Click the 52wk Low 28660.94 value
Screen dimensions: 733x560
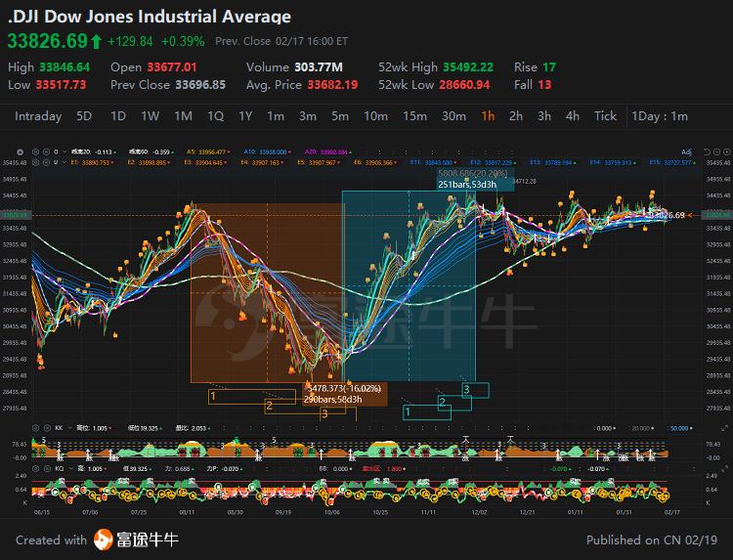pyautogui.click(x=464, y=85)
